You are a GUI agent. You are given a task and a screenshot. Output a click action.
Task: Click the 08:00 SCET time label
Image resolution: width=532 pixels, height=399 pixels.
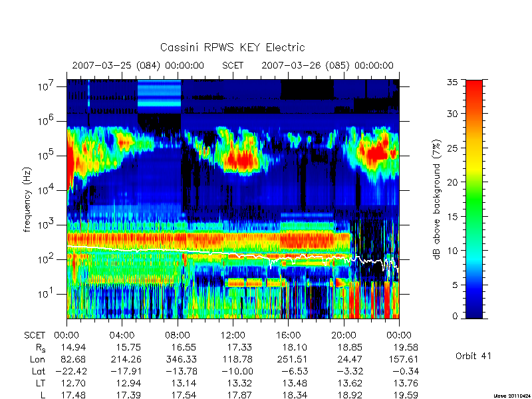pos(178,335)
